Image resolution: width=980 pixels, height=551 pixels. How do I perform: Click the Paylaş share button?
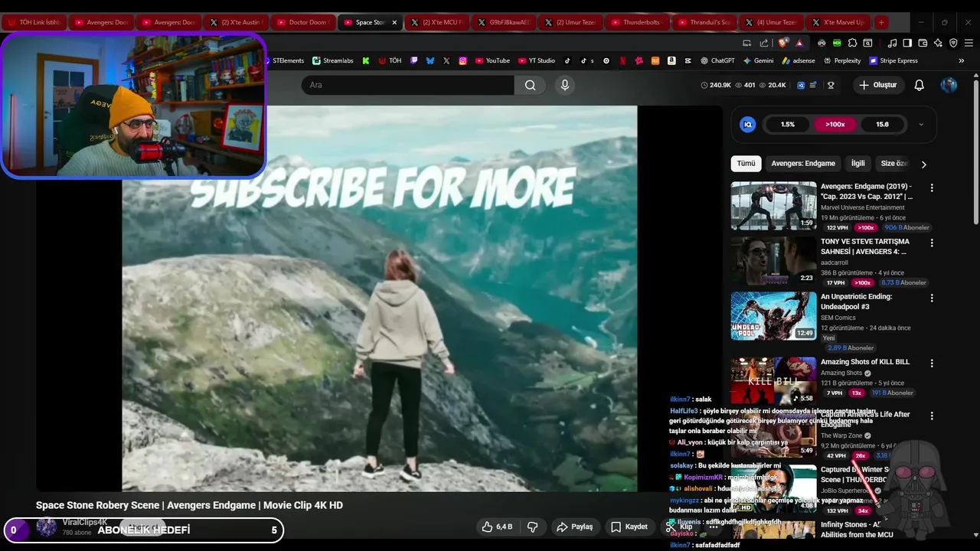[x=574, y=527]
